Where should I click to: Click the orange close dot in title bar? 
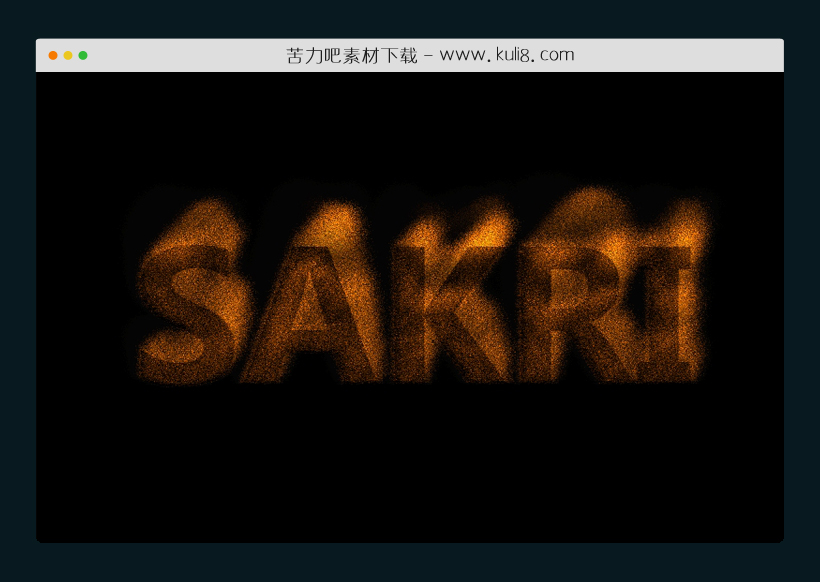click(53, 55)
